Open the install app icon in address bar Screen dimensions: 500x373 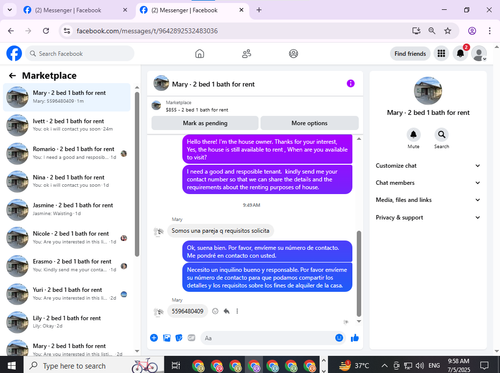pyautogui.click(x=416, y=31)
